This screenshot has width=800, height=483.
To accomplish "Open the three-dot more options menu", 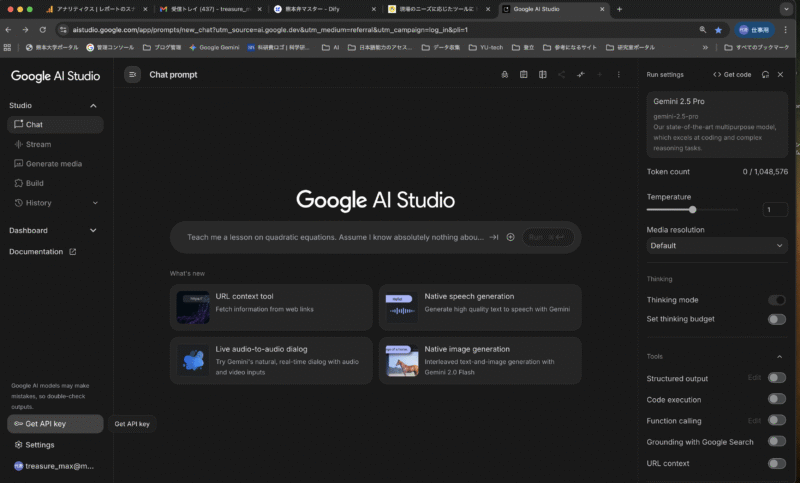I will (618, 75).
